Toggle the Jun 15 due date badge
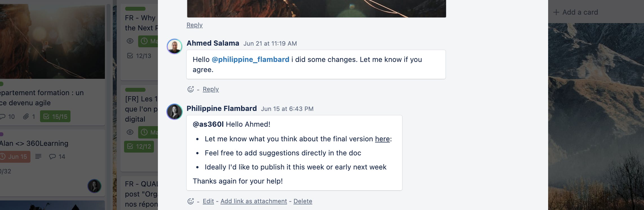 pyautogui.click(x=15, y=157)
